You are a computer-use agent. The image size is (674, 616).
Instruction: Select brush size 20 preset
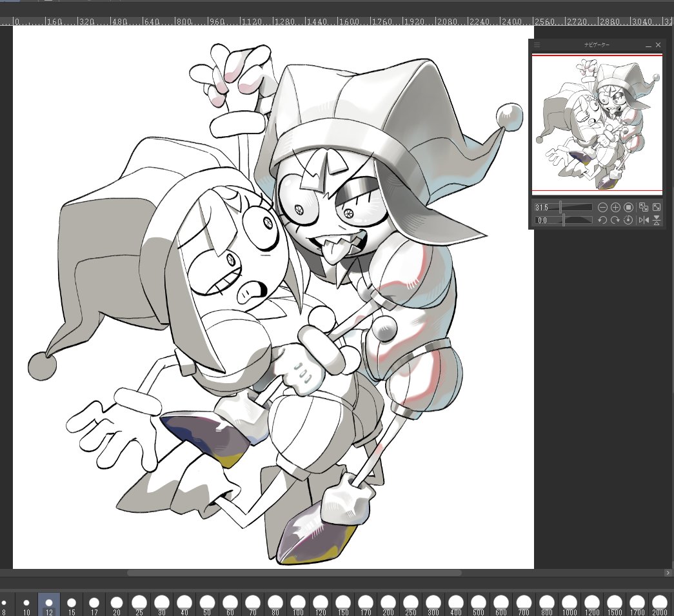coord(117,604)
